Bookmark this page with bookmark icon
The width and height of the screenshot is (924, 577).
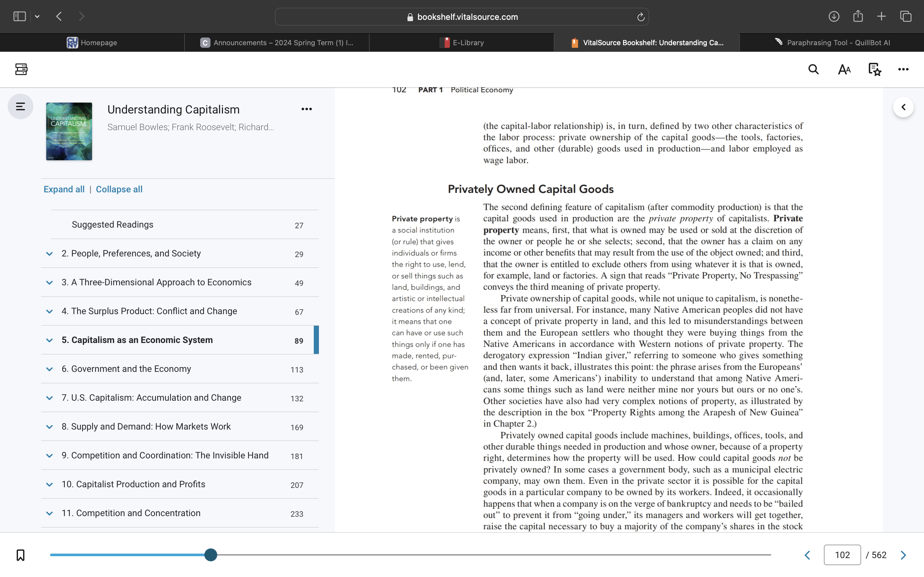(21, 555)
